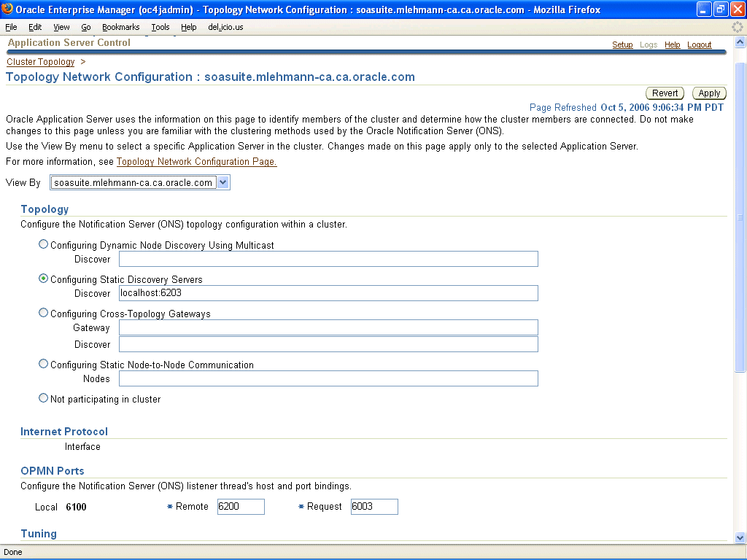Select Configuring Dynamic Node Discovery Using Multicast
Screen dimensions: 747x560
[x=43, y=244]
